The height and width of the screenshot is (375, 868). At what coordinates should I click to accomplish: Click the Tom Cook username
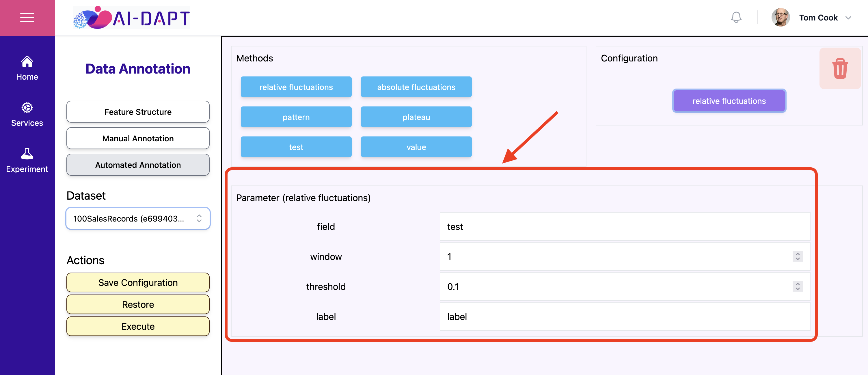[x=818, y=18]
